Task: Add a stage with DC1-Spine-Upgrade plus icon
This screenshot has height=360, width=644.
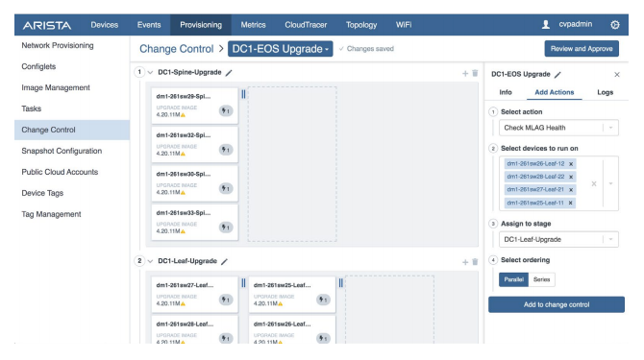Action: [465, 73]
